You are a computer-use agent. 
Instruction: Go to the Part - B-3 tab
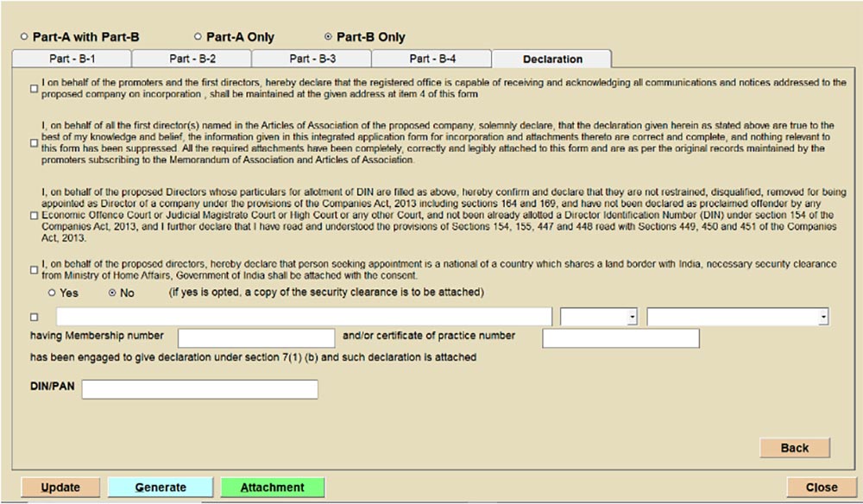312,59
